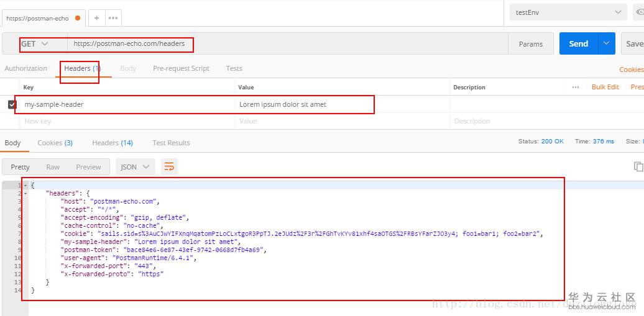Select the request Headers (1) tab
The image size is (644, 316).
[83, 68]
